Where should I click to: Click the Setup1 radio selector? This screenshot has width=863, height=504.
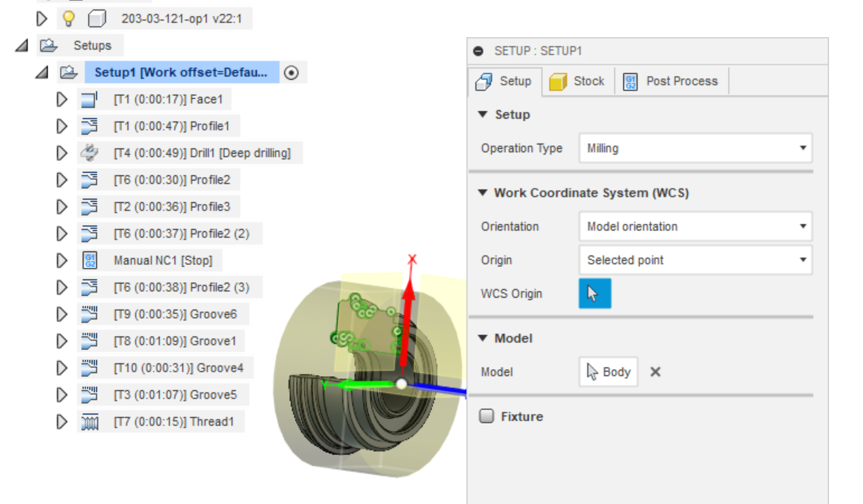tap(291, 73)
